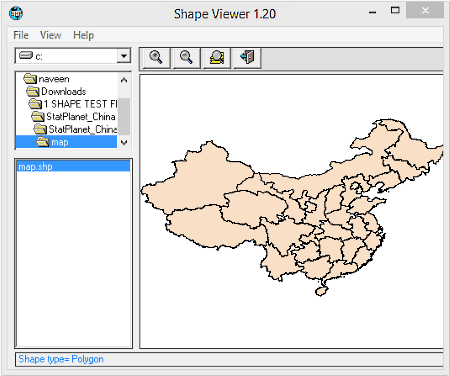This screenshot has width=450, height=376.
Task: Open the drive c: dropdown arrow
Action: [x=124, y=56]
